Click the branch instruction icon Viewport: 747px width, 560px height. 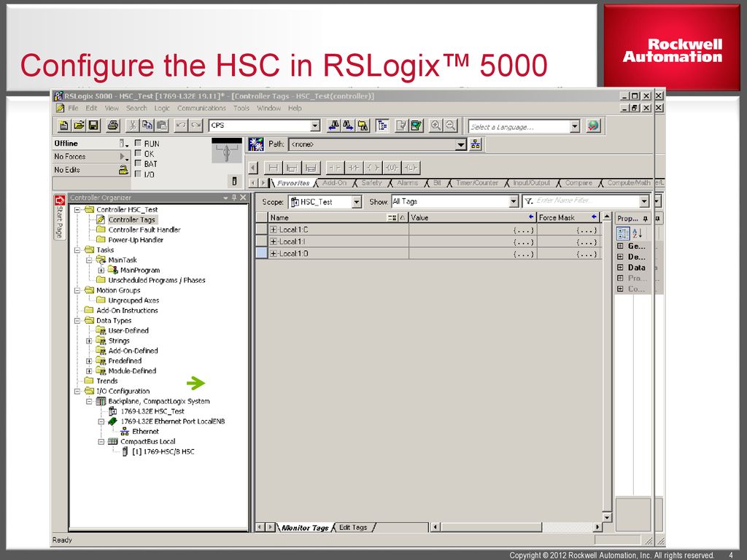[x=292, y=168]
